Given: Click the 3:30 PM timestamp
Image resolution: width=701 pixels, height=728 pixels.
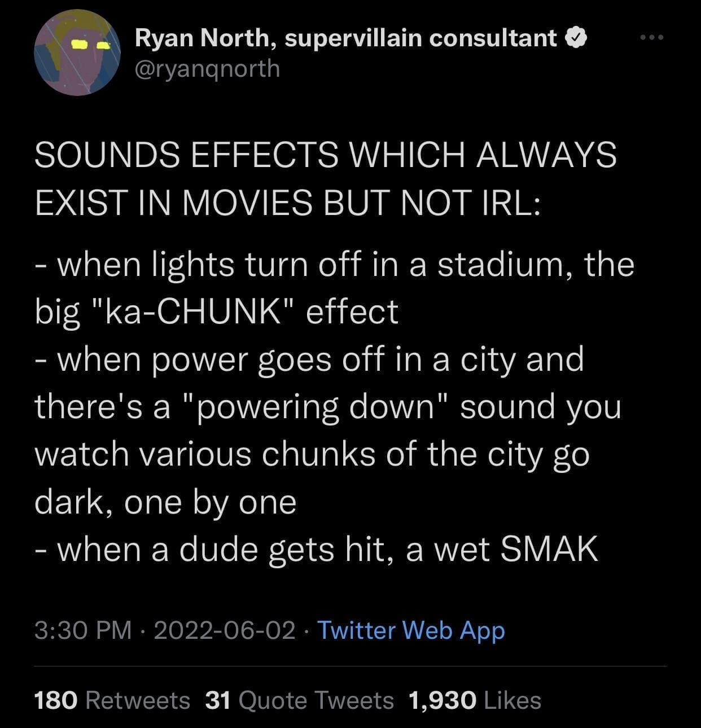Looking at the screenshot, I should click(82, 630).
